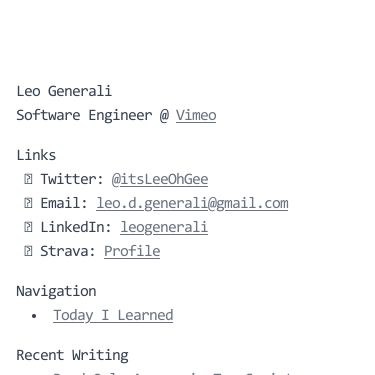Viewport: 375px width, 375px height.
Task: Go to Today I Learned page
Action: 113,315
